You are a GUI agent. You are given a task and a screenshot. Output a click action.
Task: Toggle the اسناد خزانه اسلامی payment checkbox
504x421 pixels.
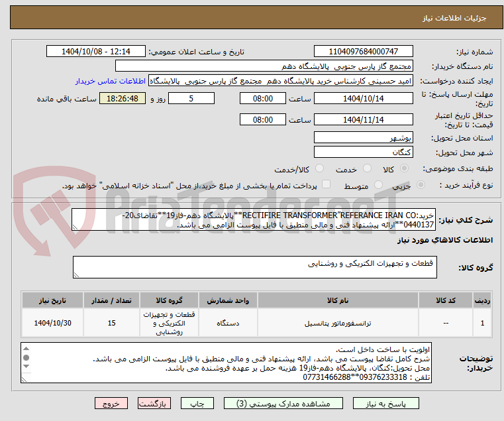(x=326, y=184)
